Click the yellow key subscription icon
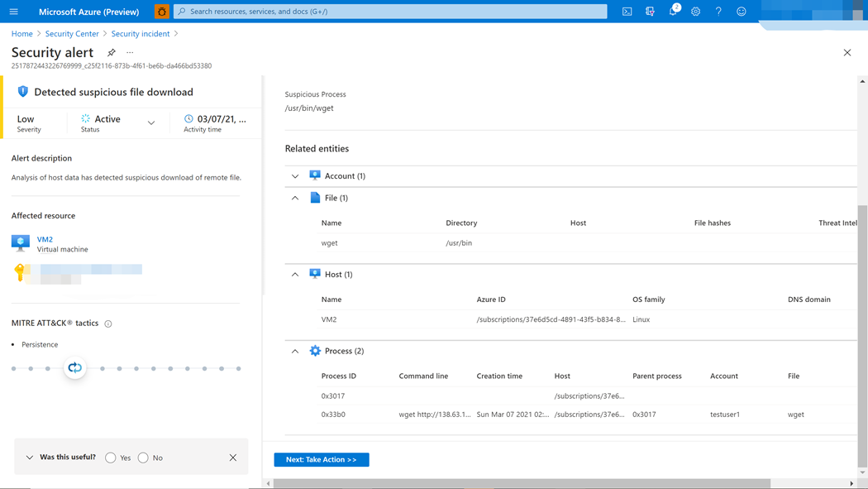 pos(20,272)
